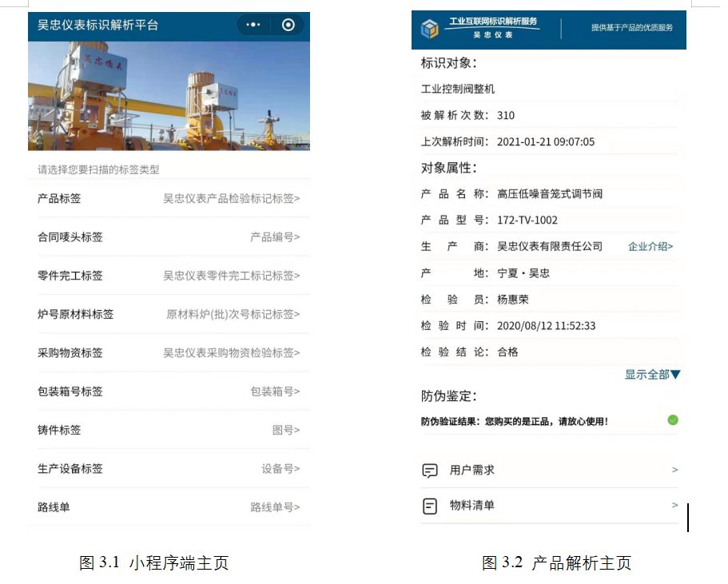Click the origin 宁夏·吴忠

coord(523,273)
